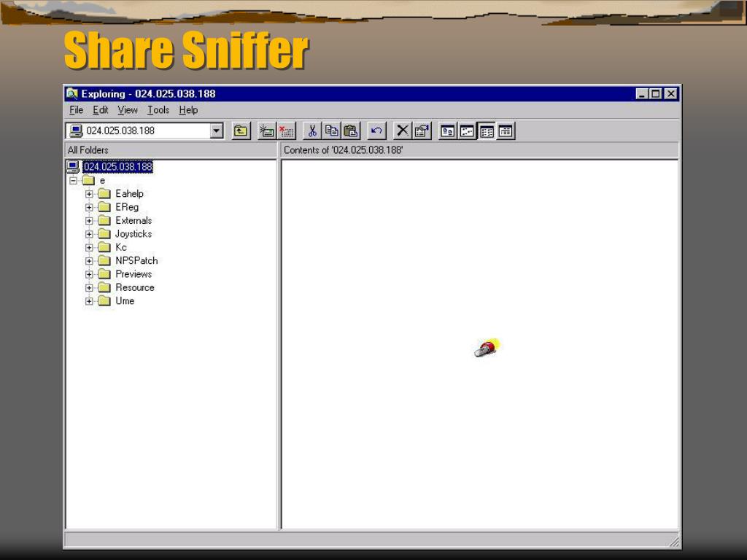Click the Paste clipboard icon
Screen dimensions: 747x560
coord(351,131)
